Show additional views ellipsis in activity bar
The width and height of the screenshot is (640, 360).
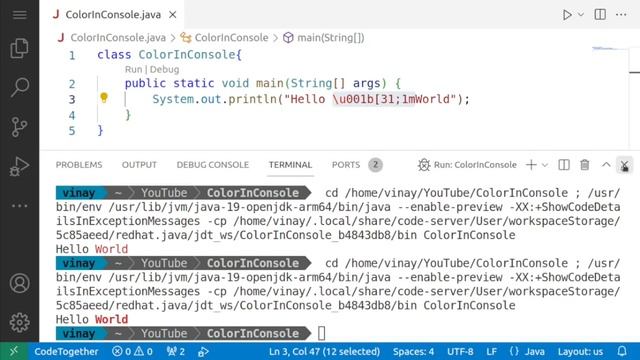coord(19,206)
